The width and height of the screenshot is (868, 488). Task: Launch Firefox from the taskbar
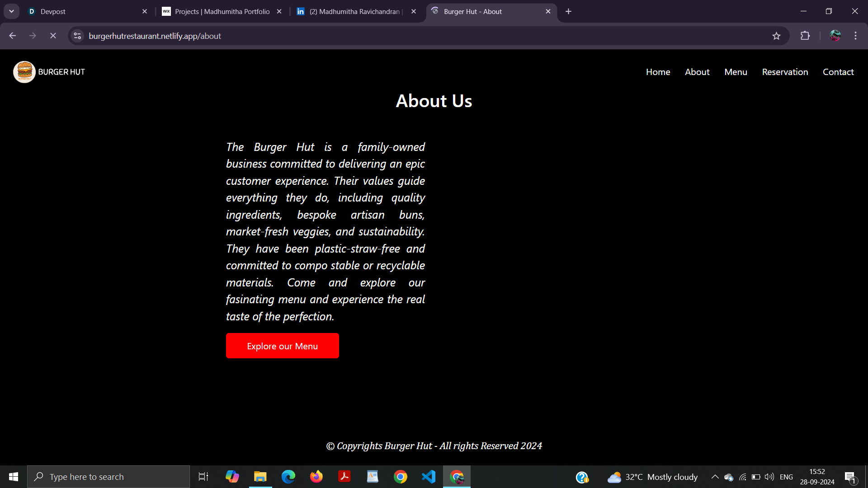coord(316,477)
